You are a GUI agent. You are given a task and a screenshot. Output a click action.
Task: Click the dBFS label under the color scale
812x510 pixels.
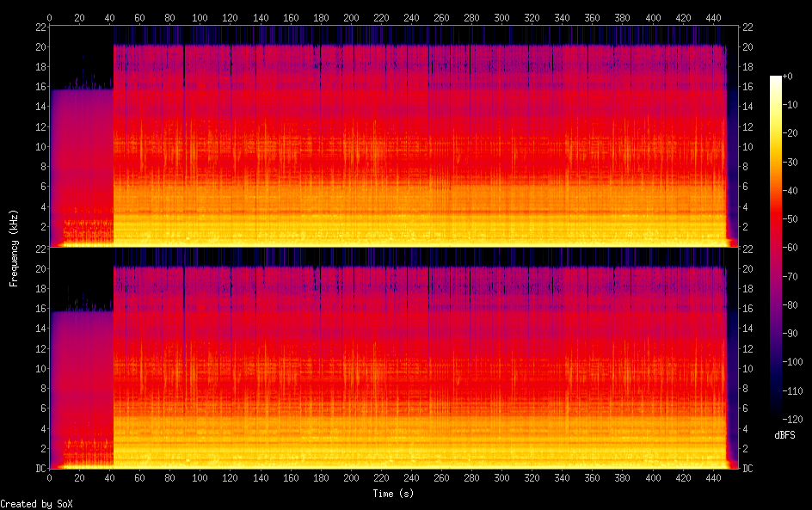pyautogui.click(x=784, y=436)
